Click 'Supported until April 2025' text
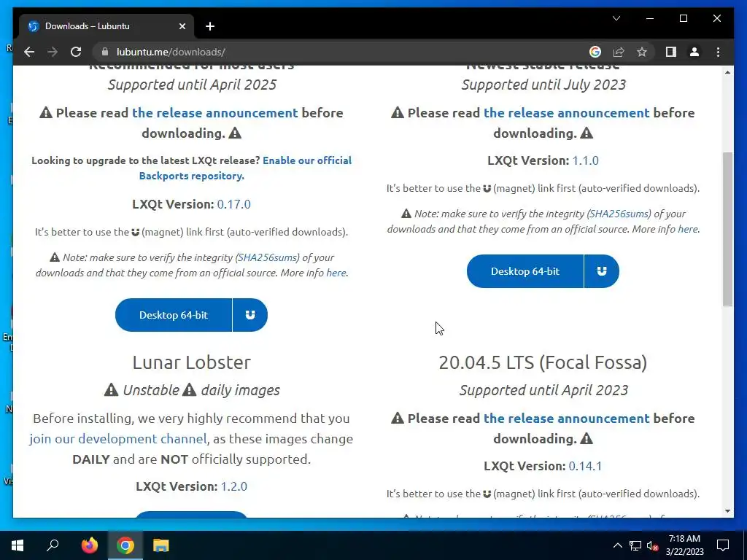Screen dimensions: 747x560 192,85
